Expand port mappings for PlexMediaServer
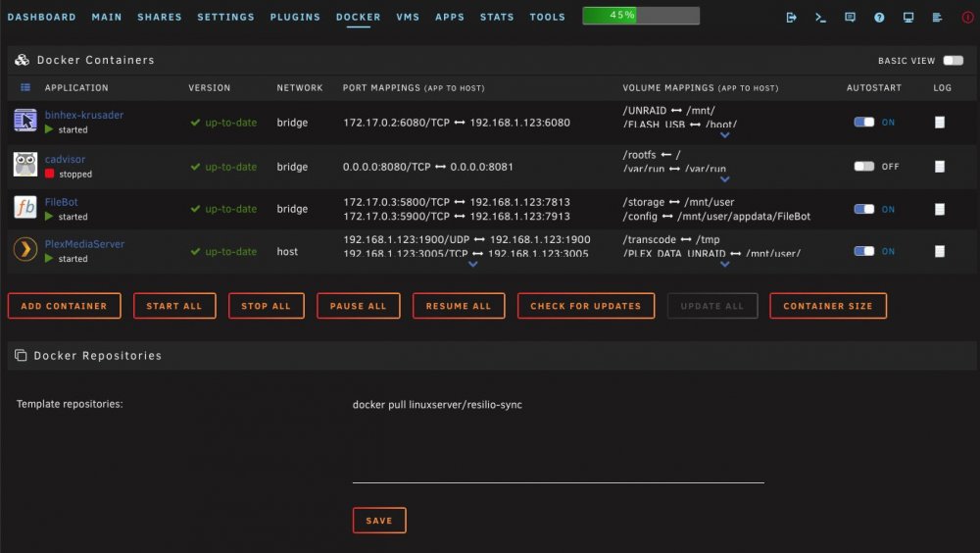The width and height of the screenshot is (980, 553). point(473,265)
